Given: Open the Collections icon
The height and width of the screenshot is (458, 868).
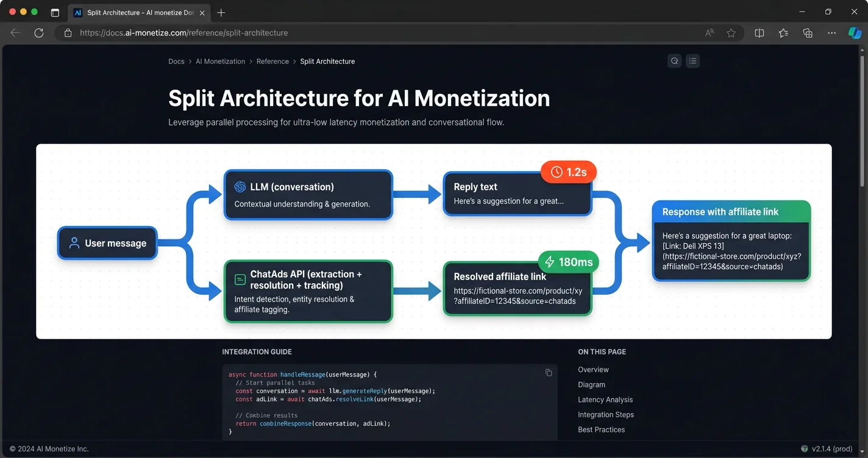Looking at the screenshot, I should [808, 33].
